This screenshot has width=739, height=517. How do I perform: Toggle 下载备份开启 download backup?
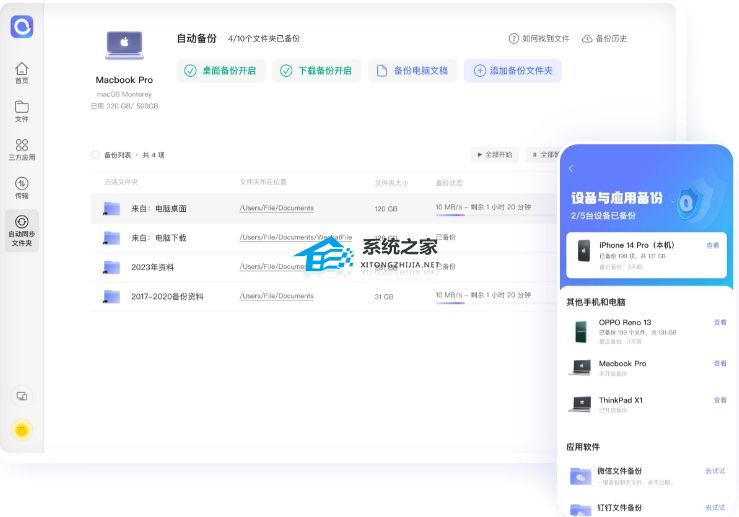click(x=316, y=71)
